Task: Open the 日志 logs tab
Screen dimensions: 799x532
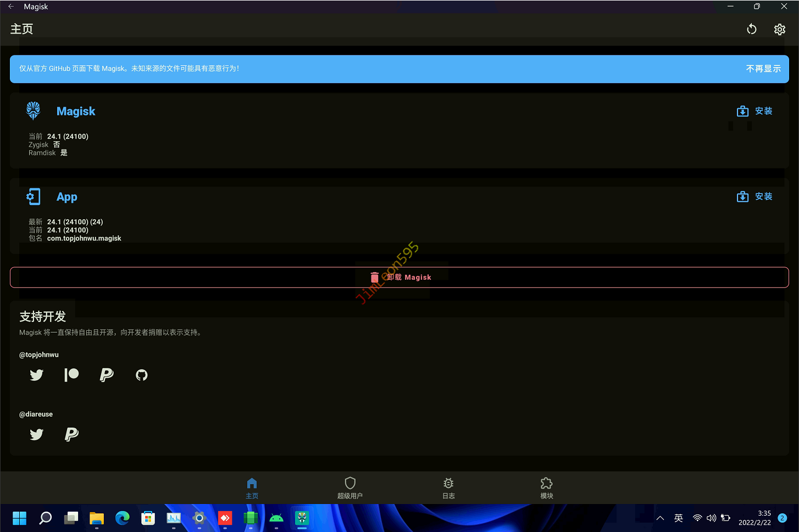Action: pyautogui.click(x=448, y=487)
